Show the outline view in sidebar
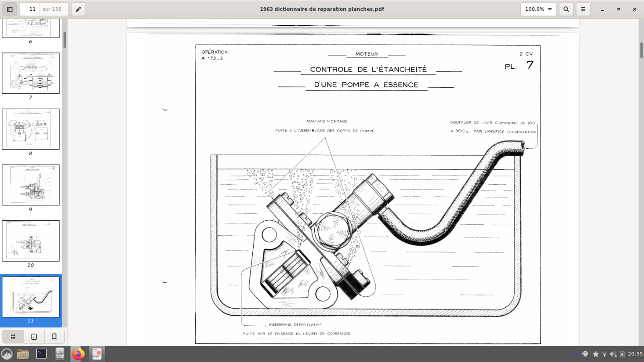This screenshot has width=644, height=362. 34,337
